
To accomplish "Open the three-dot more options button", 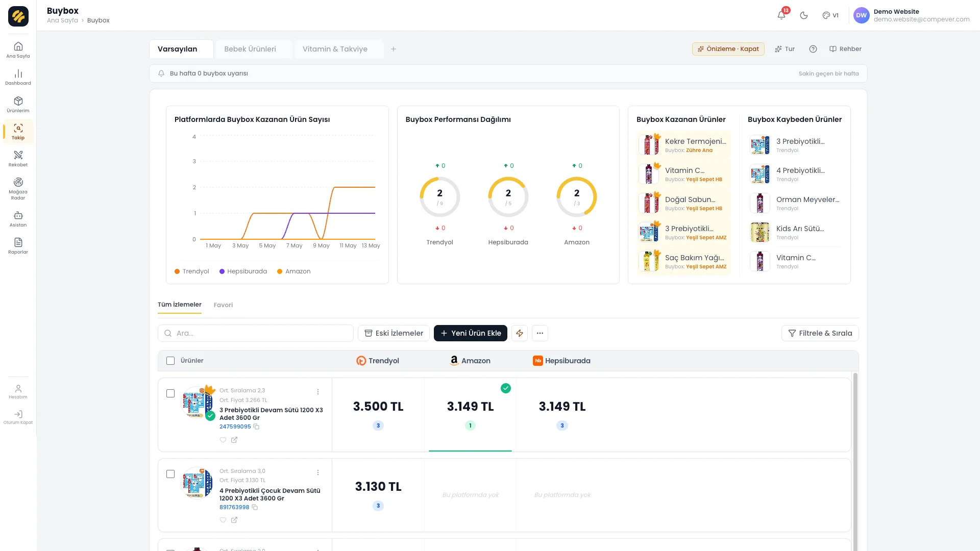I will (540, 333).
